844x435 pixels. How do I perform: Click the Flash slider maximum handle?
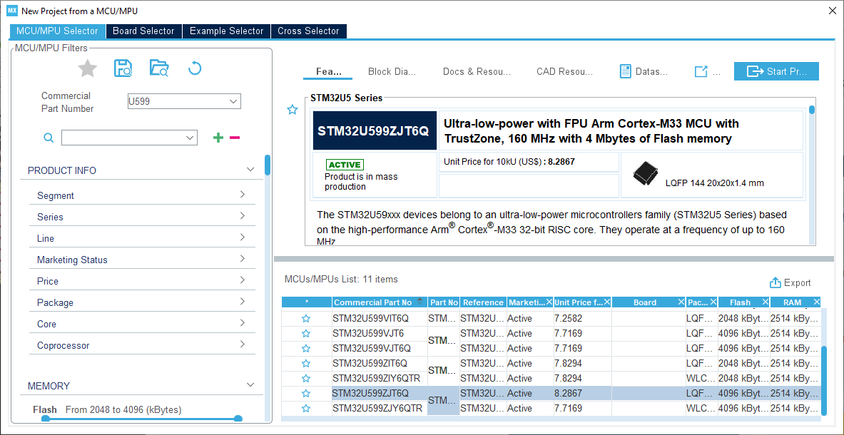point(238,419)
